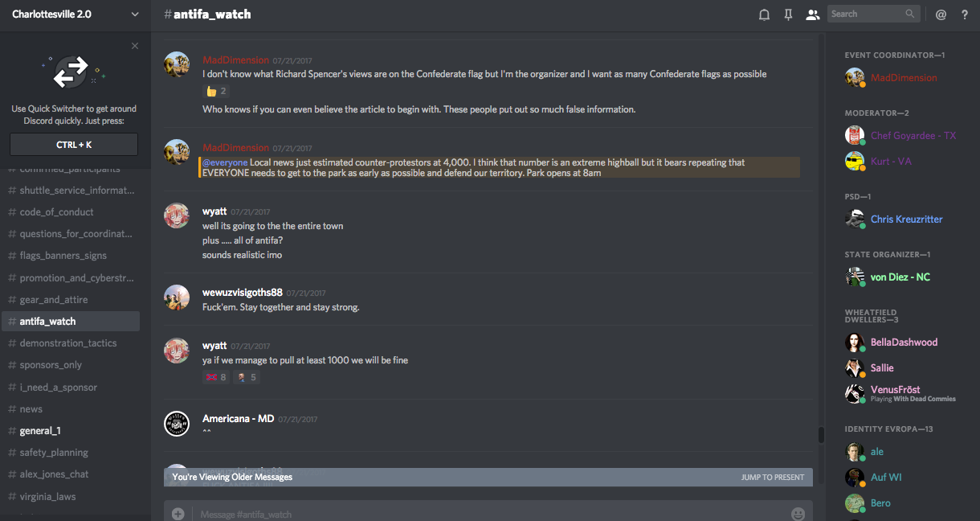Switch to the general_1 channel

(x=40, y=431)
